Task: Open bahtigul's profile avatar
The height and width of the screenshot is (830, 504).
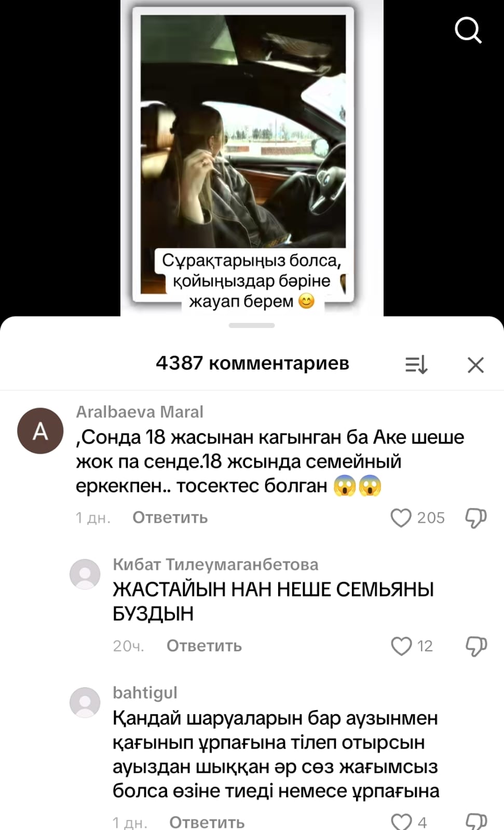Action: 85,702
